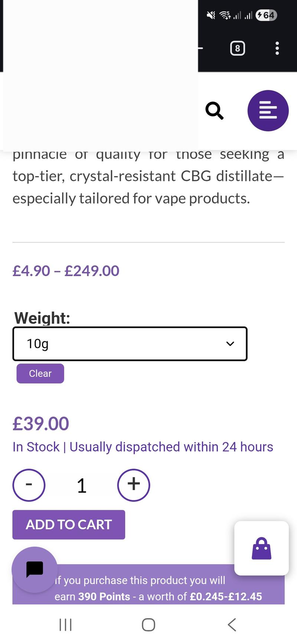Open the browser three-dot overflow menu
The height and width of the screenshot is (644, 297).
[x=277, y=48]
